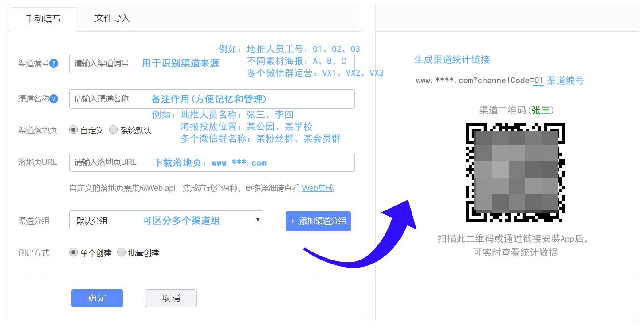Click the 渠道分组 label
This screenshot has height=326, width=644.
[34, 221]
